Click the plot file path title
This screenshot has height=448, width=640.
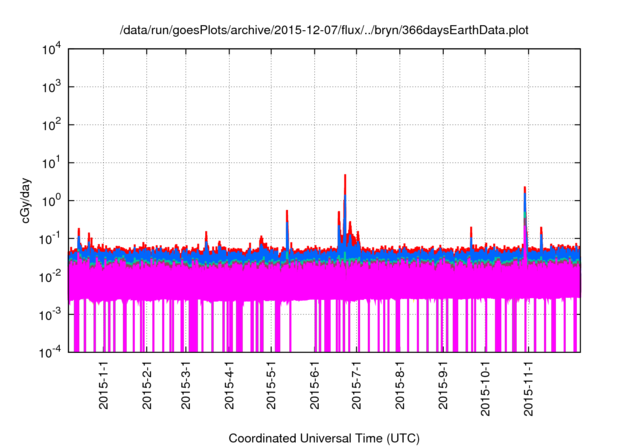324,30
